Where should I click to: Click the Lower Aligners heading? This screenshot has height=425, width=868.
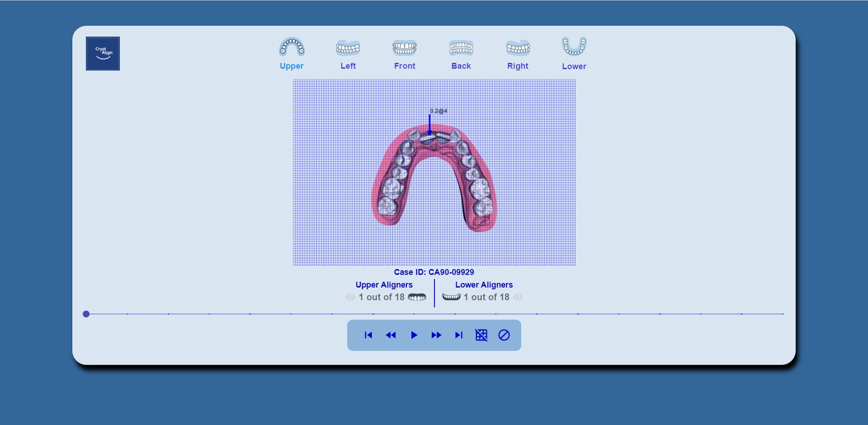tap(484, 284)
